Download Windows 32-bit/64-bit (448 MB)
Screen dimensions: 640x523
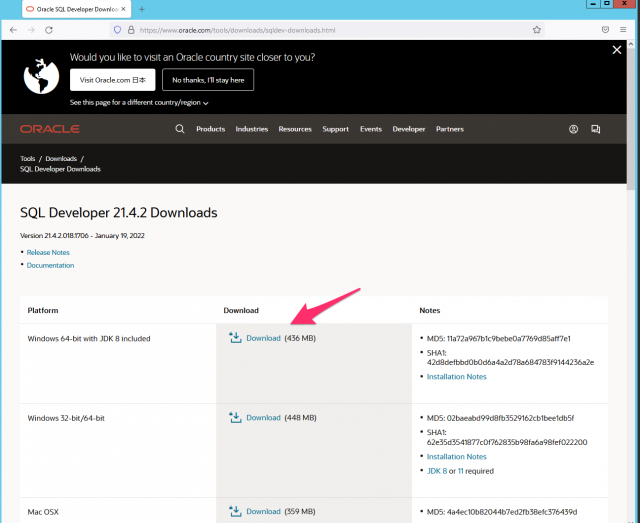pyautogui.click(x=263, y=418)
